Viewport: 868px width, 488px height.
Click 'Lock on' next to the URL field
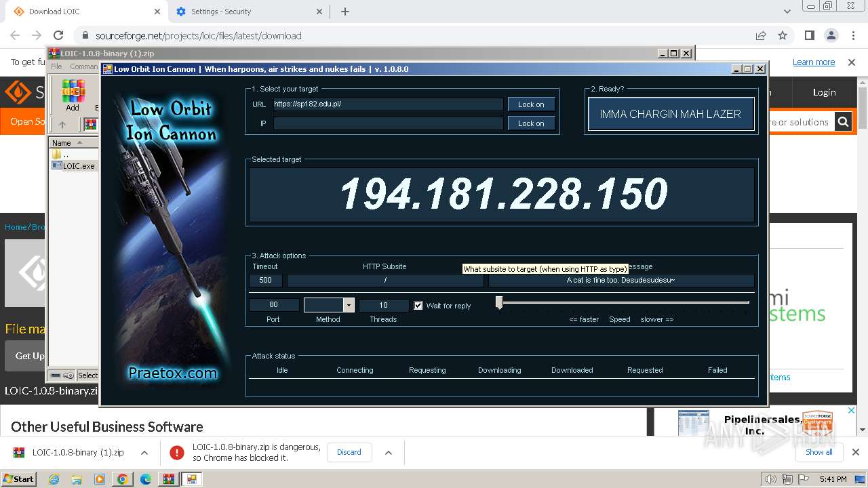[x=531, y=104]
